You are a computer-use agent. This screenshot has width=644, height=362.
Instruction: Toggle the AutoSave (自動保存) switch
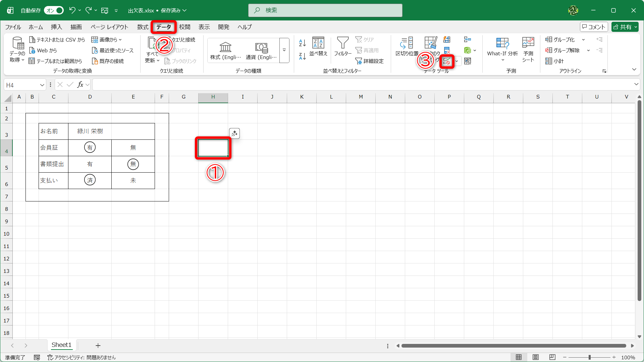click(x=54, y=10)
